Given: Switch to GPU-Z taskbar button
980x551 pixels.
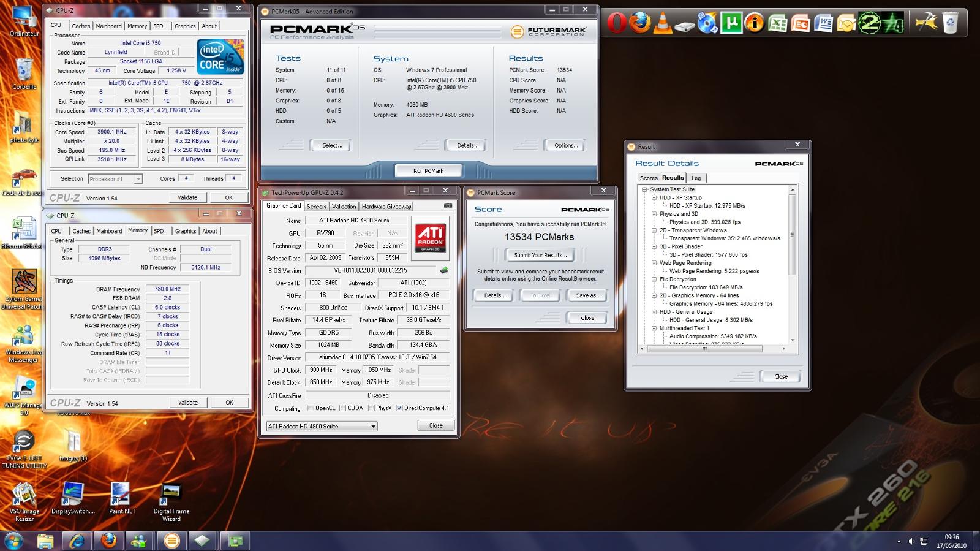Looking at the screenshot, I should 235,541.
